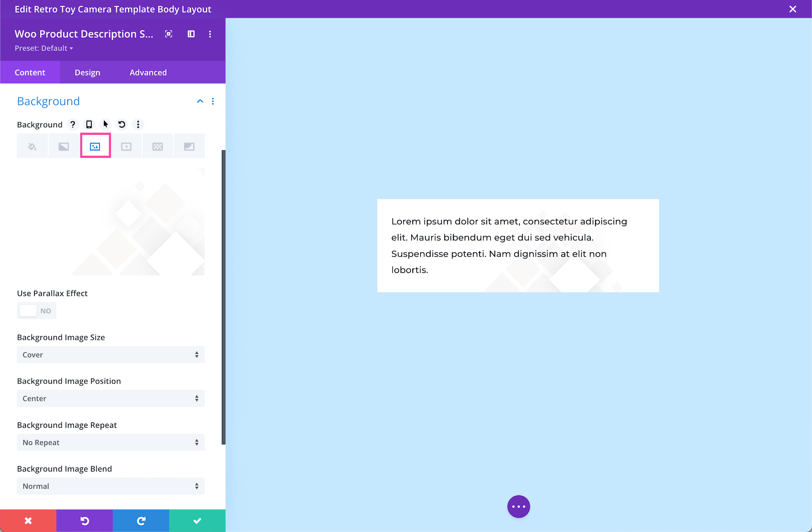Switch to the Design tab
Viewport: 812px width, 532px height.
(87, 72)
